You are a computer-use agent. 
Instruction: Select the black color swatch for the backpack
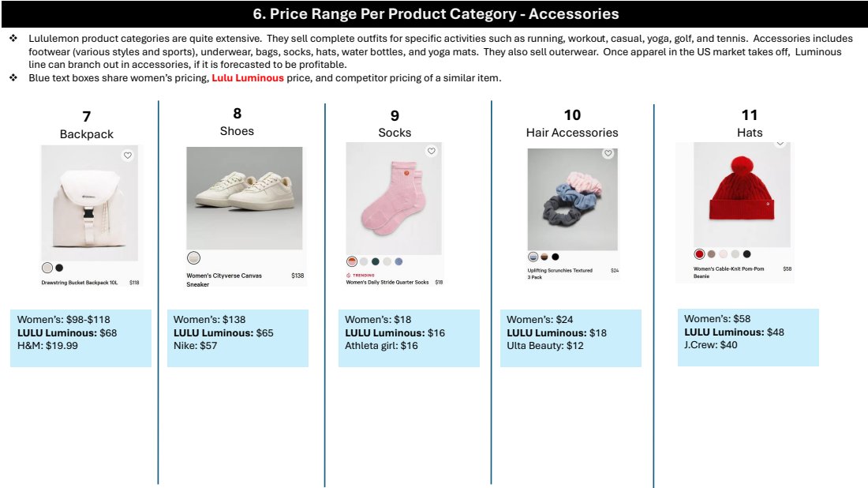[x=59, y=268]
